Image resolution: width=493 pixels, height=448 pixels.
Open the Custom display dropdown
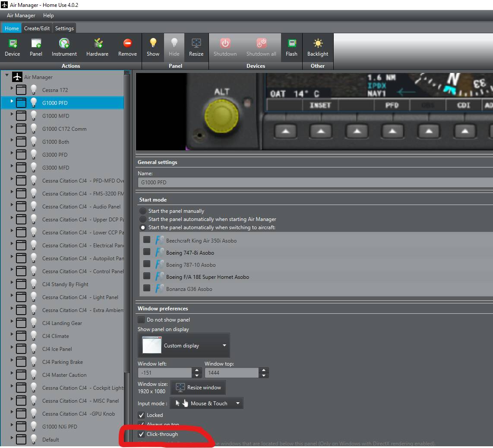tap(184, 345)
